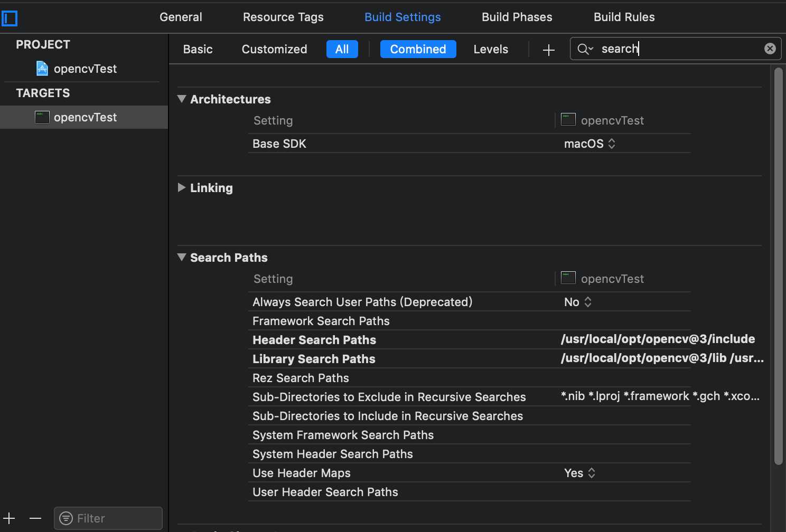786x532 pixels.
Task: Select User Header Search Paths row
Action: pyautogui.click(x=469, y=492)
